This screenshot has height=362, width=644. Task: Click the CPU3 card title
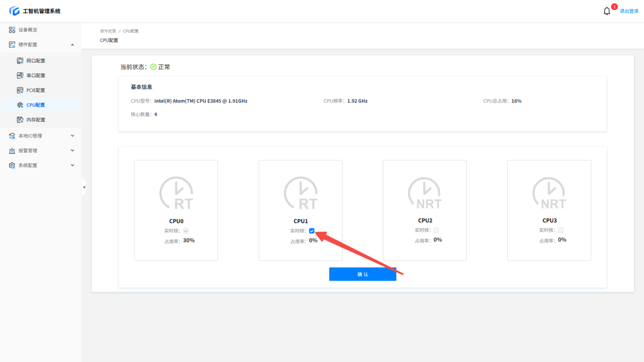point(549,221)
